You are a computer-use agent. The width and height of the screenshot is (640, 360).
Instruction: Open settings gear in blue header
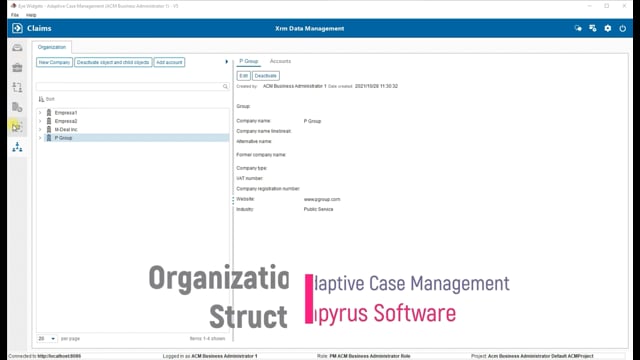608,28
